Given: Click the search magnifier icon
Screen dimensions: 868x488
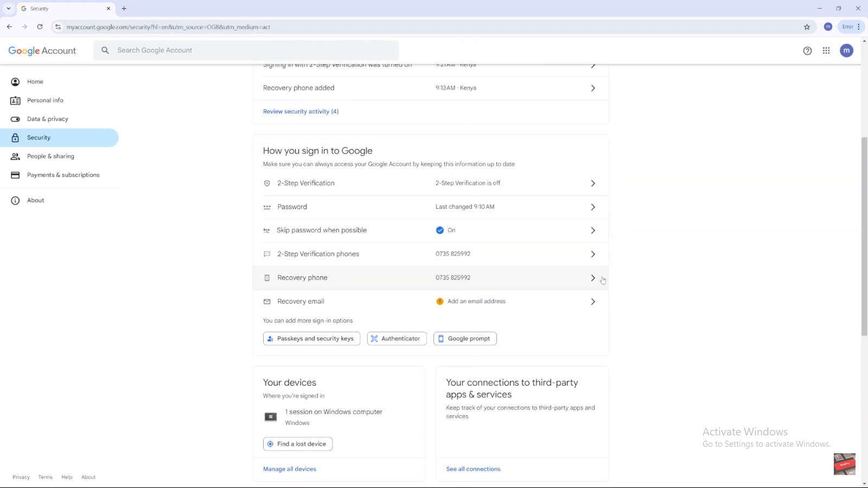Looking at the screenshot, I should [x=105, y=50].
